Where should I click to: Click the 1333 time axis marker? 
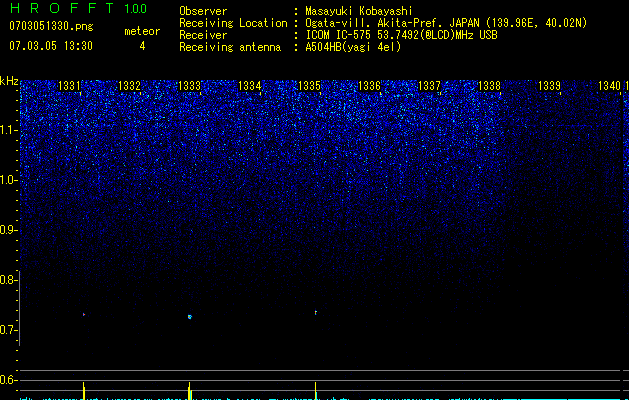coord(189,85)
